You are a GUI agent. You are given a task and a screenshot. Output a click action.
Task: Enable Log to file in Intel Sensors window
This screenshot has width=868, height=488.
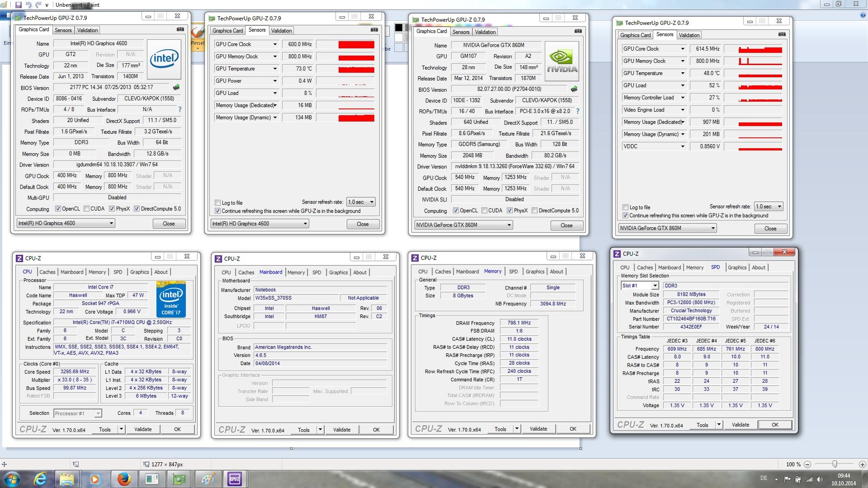(218, 203)
